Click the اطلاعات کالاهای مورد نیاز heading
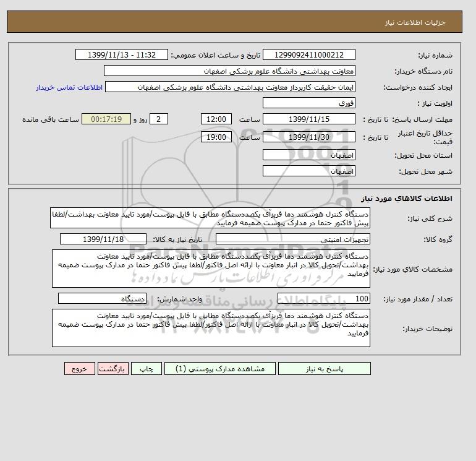This screenshot has width=476, height=461. tap(407, 199)
